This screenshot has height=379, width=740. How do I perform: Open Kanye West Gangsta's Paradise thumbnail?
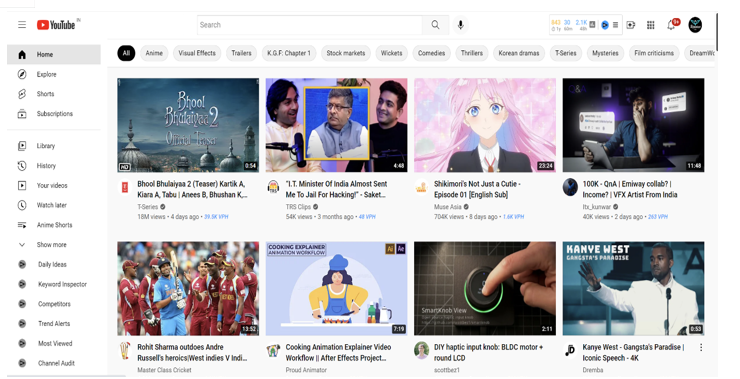click(x=633, y=288)
